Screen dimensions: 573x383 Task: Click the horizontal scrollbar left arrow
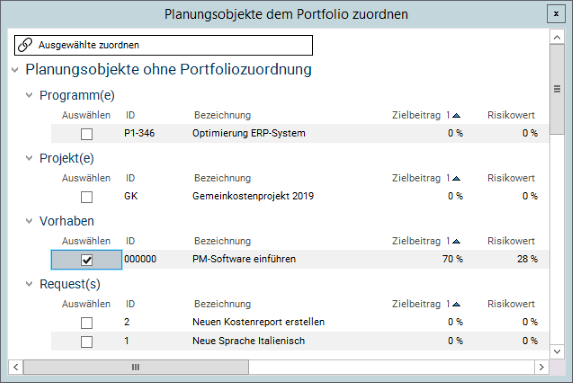pyautogui.click(x=16, y=367)
